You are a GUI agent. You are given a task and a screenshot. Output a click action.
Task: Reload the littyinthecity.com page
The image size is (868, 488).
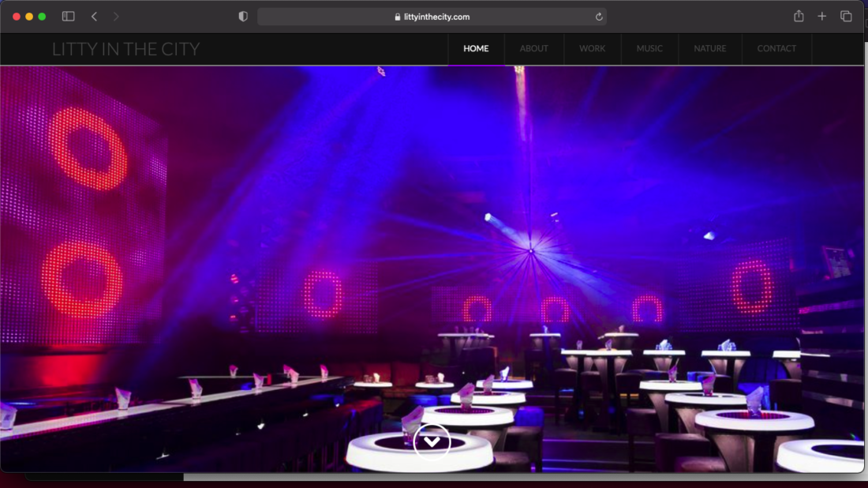(x=599, y=17)
